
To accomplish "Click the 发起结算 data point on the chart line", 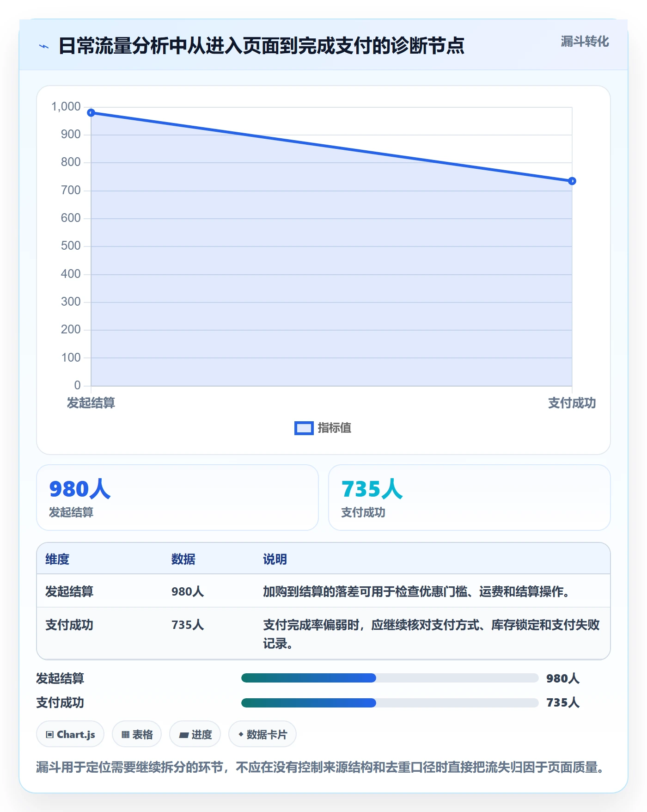I will click(x=91, y=113).
